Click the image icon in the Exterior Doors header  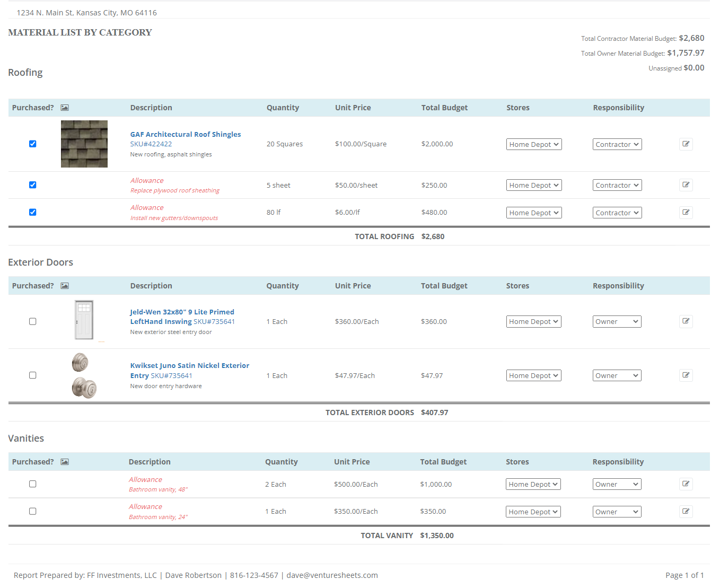pos(64,285)
